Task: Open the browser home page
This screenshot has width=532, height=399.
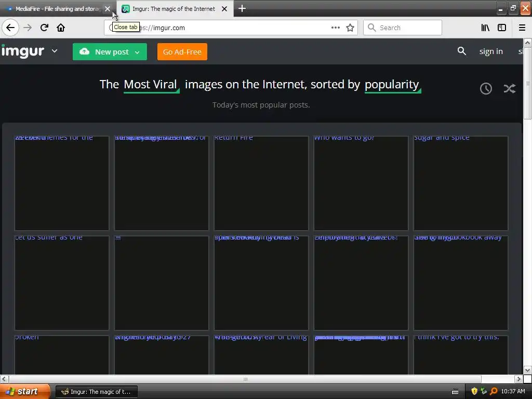Action: (x=61, y=28)
